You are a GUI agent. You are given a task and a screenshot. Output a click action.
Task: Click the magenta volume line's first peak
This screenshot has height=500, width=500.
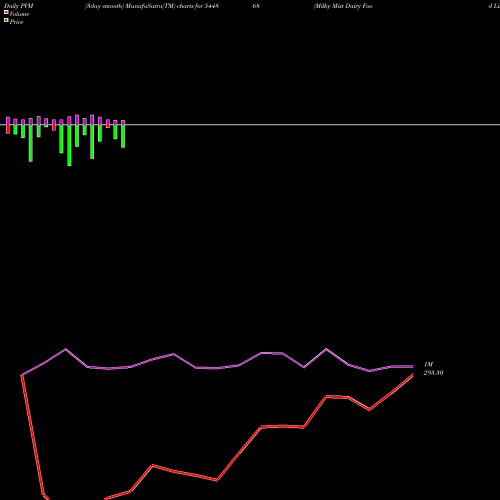click(x=65, y=349)
